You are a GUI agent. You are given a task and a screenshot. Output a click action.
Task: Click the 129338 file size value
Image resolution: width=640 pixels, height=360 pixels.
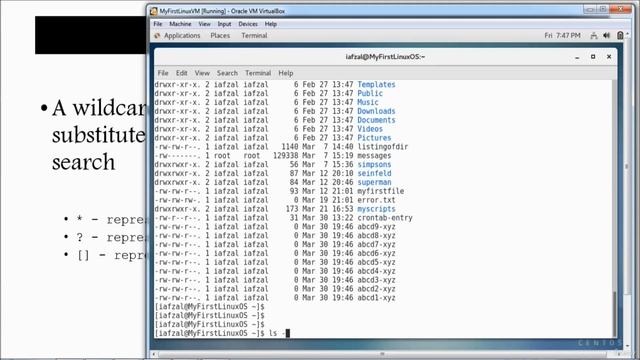tap(285, 156)
